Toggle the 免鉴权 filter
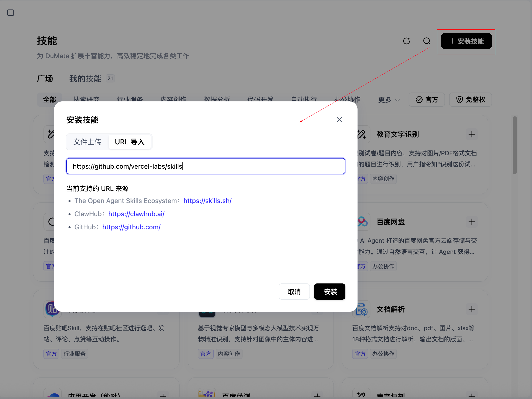 pyautogui.click(x=471, y=100)
